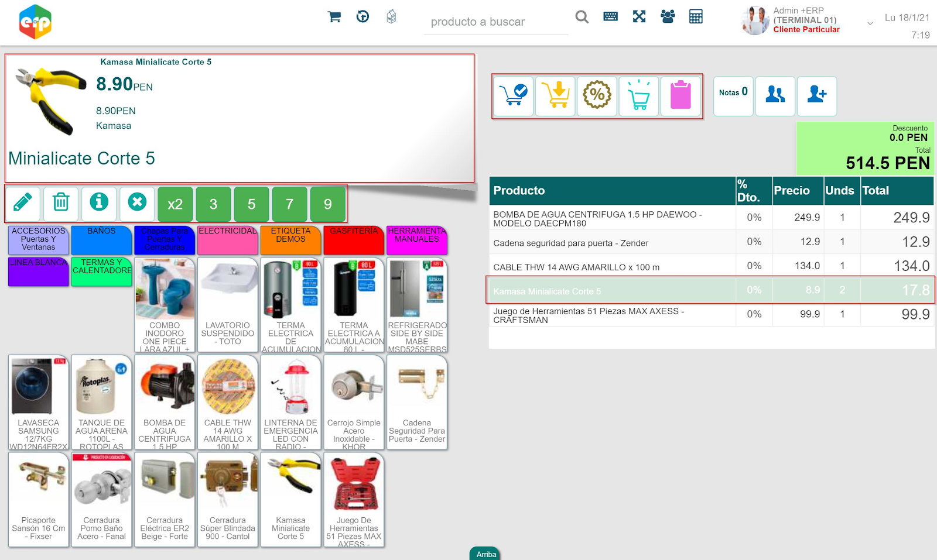The image size is (937, 560).
Task: Set quantity with the 3 button
Action: tap(213, 204)
